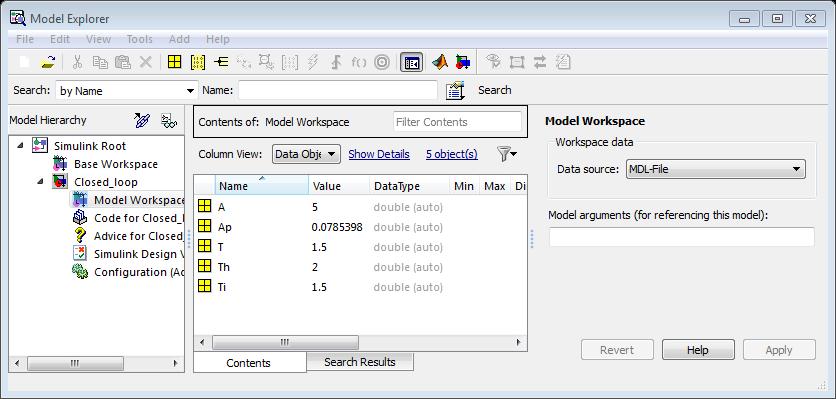The height and width of the screenshot is (399, 836).
Task: Select Code for Closed_loop tree item
Action: click(x=139, y=218)
